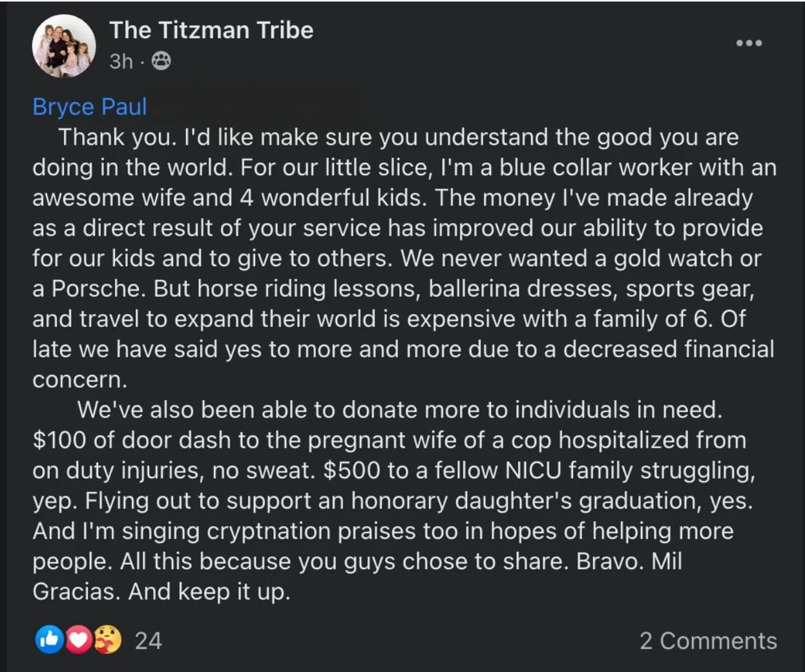Click the red heart Love reaction icon

tap(79, 640)
